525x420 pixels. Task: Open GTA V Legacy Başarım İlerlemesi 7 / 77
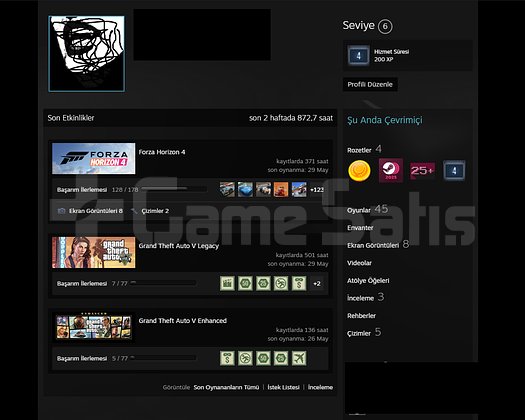click(x=92, y=284)
